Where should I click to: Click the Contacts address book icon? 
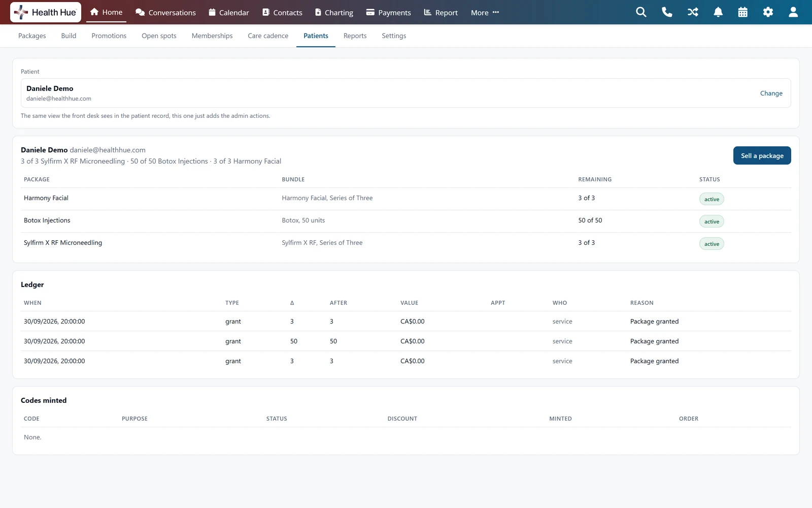pos(266,12)
